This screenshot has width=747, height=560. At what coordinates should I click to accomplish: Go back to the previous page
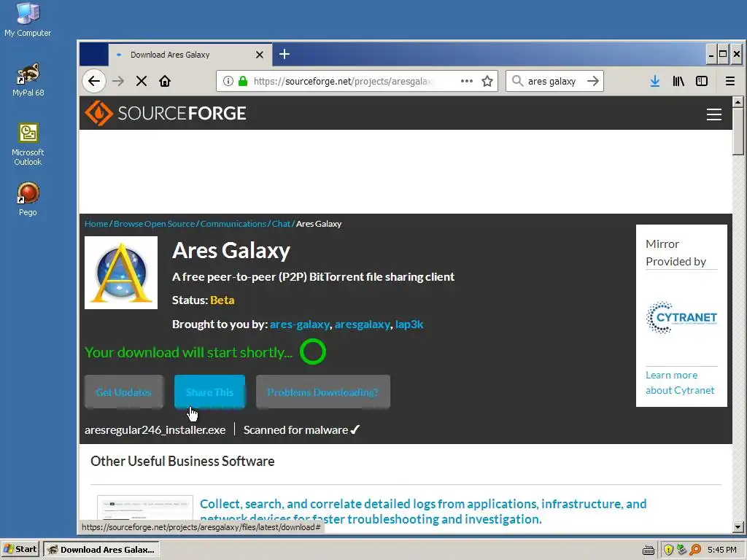[x=94, y=81]
